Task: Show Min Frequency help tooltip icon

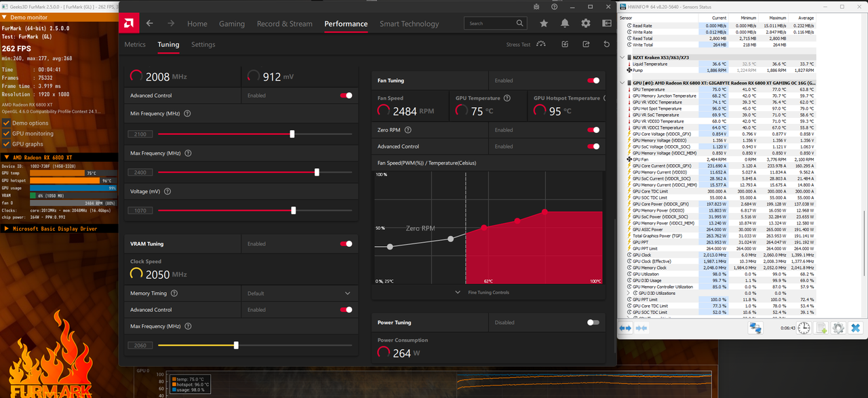Action: 187,114
